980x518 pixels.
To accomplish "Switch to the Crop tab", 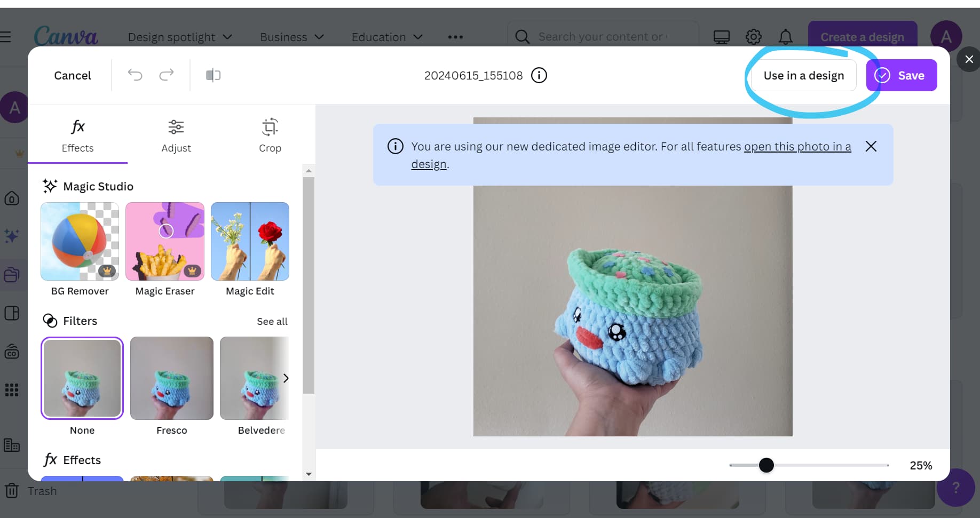I will pyautogui.click(x=270, y=136).
